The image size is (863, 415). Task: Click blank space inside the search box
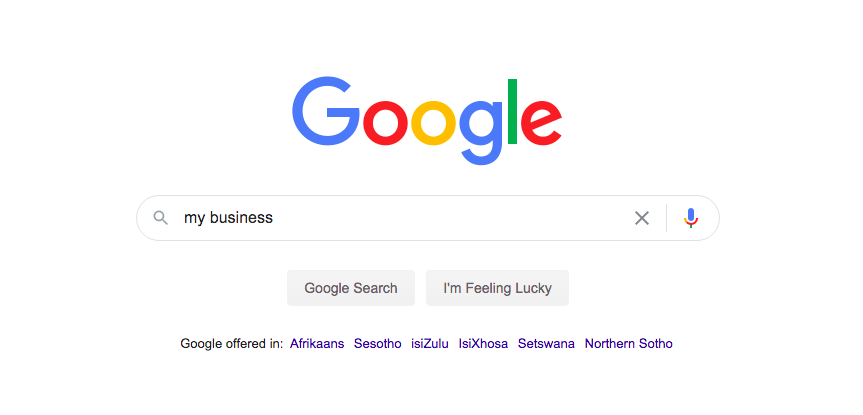pyautogui.click(x=450, y=218)
